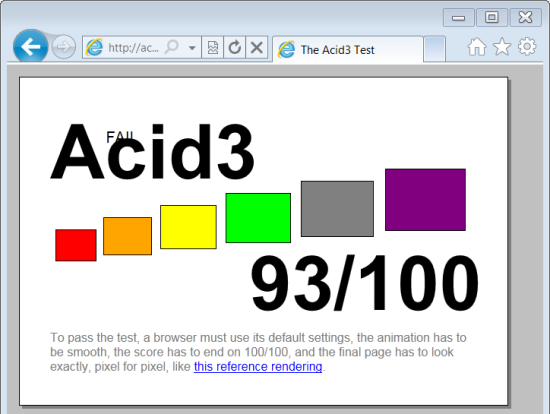Click the red colored box
Viewport: 550px width, 414px height.
tap(76, 245)
